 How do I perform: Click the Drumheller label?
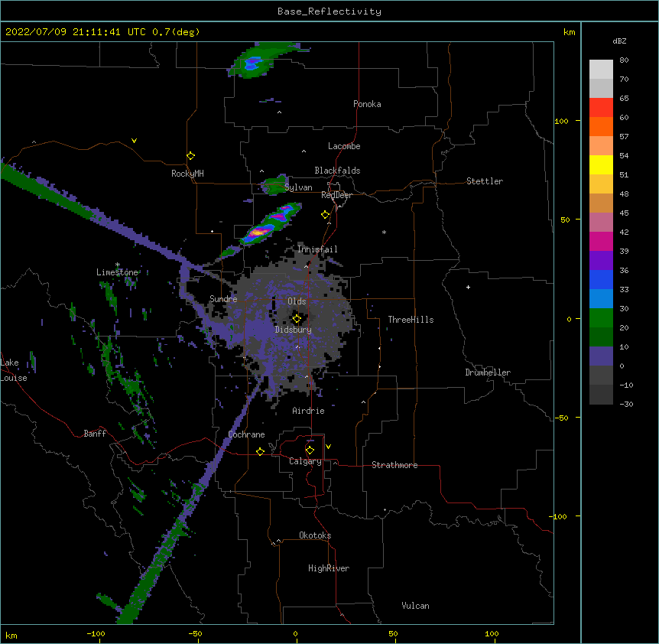pyautogui.click(x=488, y=372)
